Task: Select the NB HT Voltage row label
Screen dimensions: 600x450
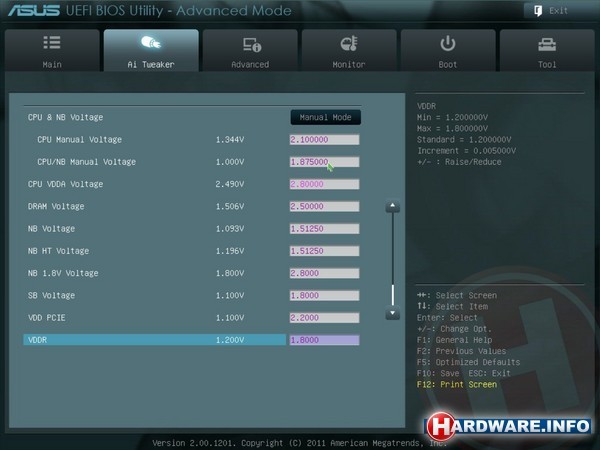Action: [58, 251]
